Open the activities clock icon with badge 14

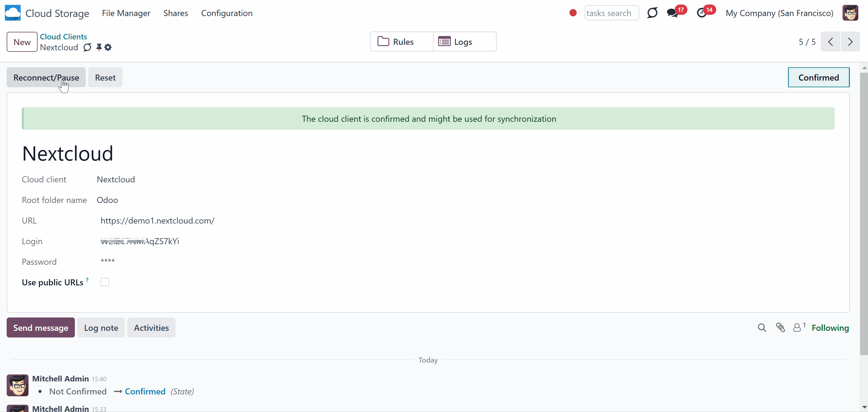point(702,13)
